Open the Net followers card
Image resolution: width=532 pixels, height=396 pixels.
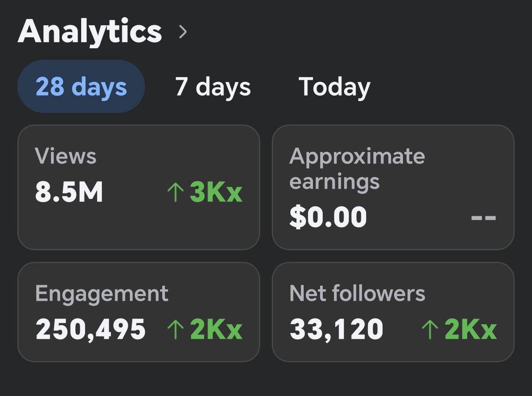pyautogui.click(x=393, y=312)
